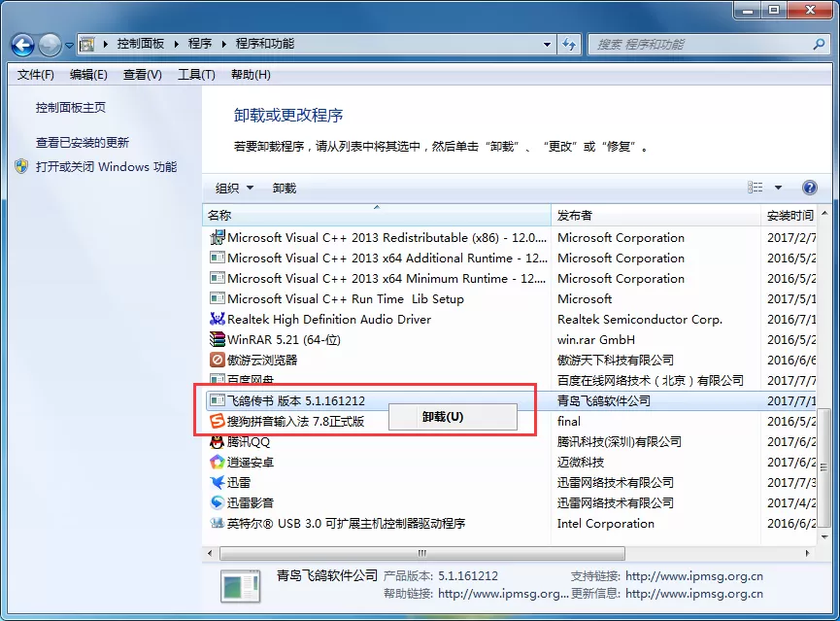Select the 逍遥安卓 icon
Viewport: 840px width, 621px height.
point(217,462)
